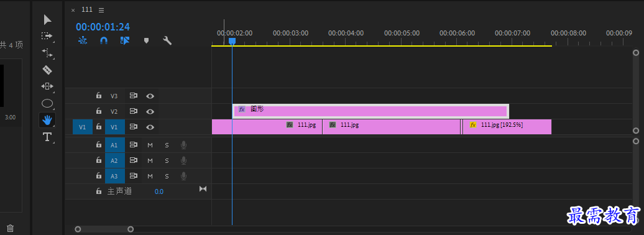Toggle A2 track targeting
Screen dimensions: 644x235
[x=114, y=160]
